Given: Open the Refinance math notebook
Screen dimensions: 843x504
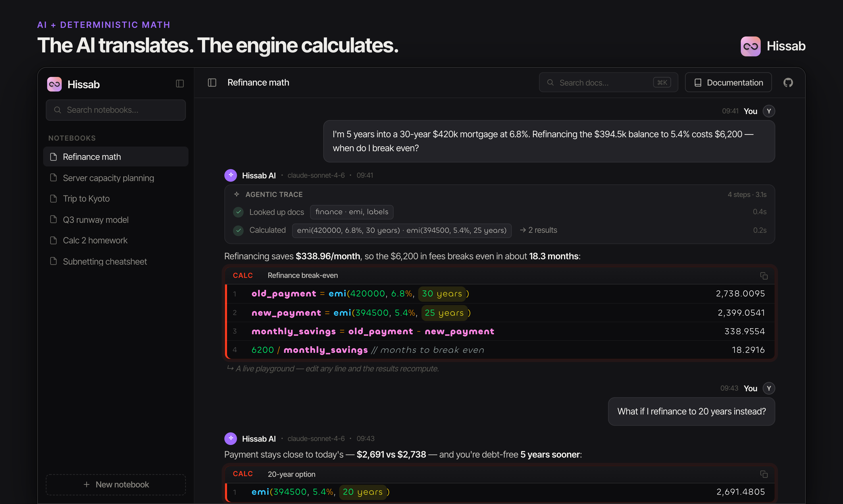Looking at the screenshot, I should click(x=115, y=157).
